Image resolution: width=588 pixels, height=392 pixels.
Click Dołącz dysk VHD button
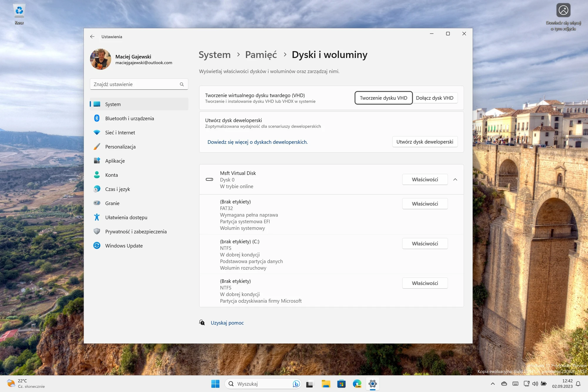(x=435, y=98)
